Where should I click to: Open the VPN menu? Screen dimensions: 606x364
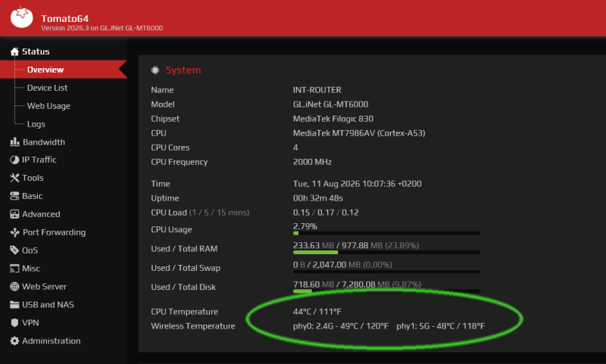tap(30, 322)
